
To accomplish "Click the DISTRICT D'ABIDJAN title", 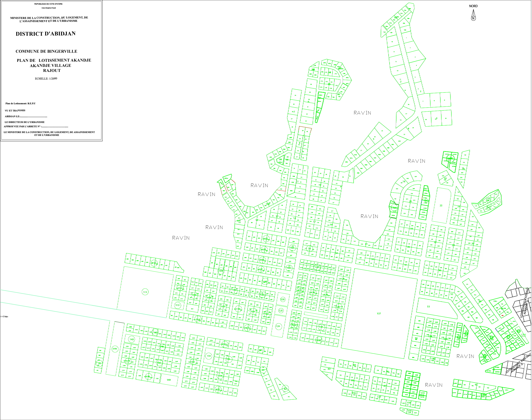I will pyautogui.click(x=46, y=34).
